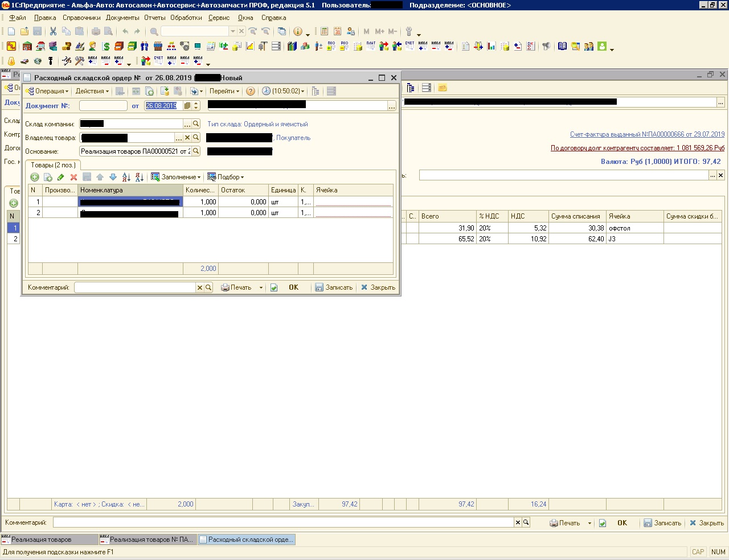Viewport: 729px width, 560px height.
Task: Open the Справочники menu
Action: click(81, 18)
